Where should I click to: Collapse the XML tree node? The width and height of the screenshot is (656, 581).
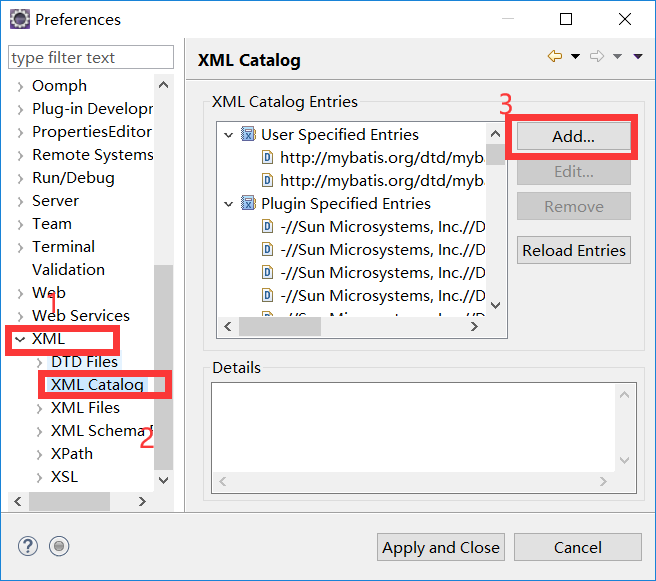(20, 339)
